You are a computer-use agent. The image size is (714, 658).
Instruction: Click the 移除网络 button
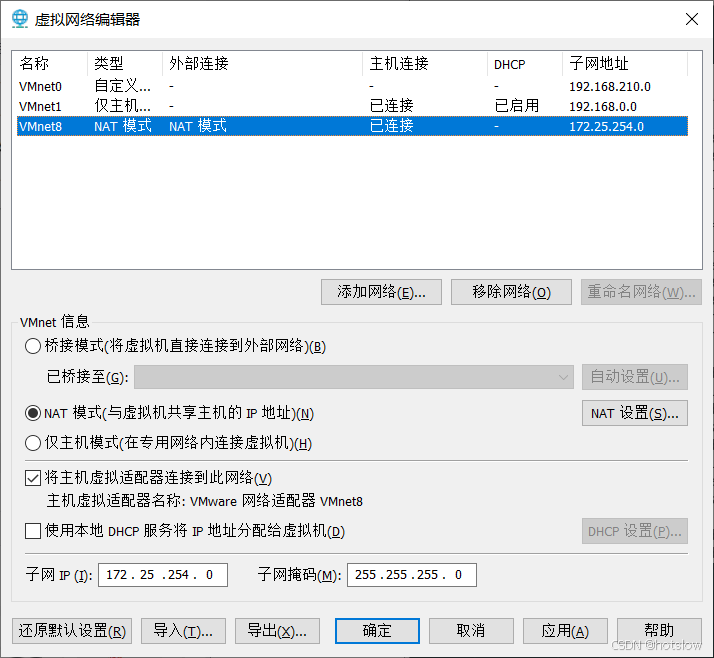[511, 292]
